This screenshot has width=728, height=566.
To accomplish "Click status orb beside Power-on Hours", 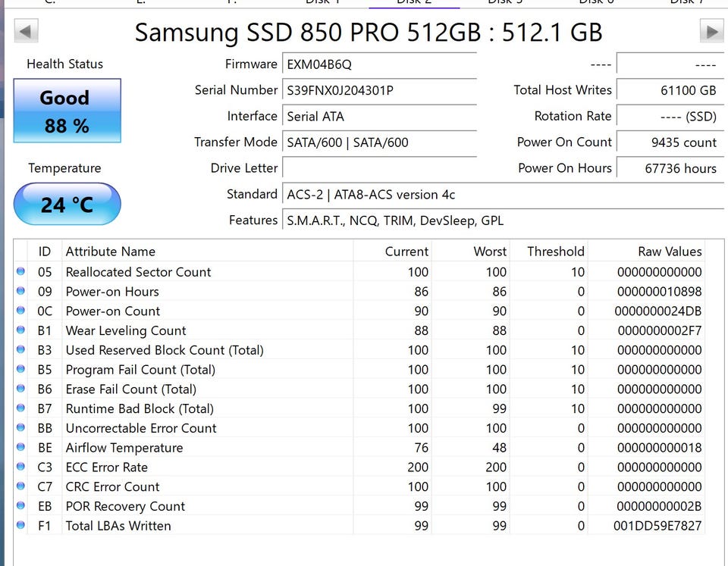I will (20, 292).
